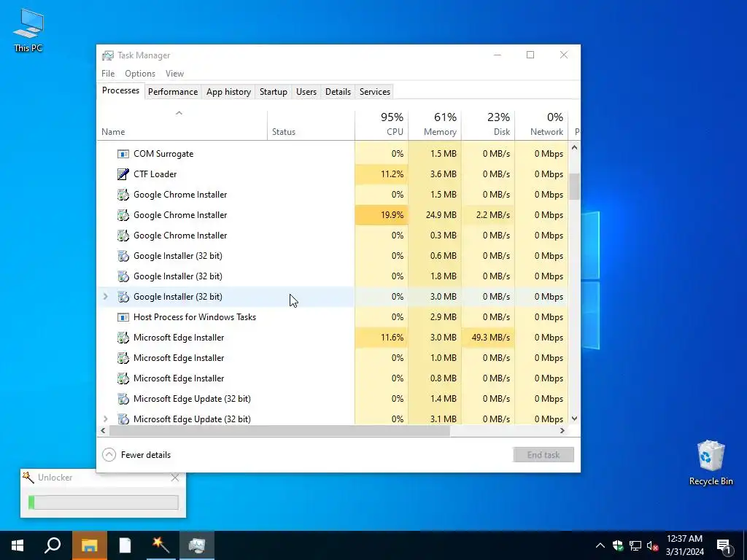This screenshot has height=560, width=747.
Task: Click icon of Microsoft Edge Update (32 bit) using 1.4 MB
Action: tap(123, 399)
